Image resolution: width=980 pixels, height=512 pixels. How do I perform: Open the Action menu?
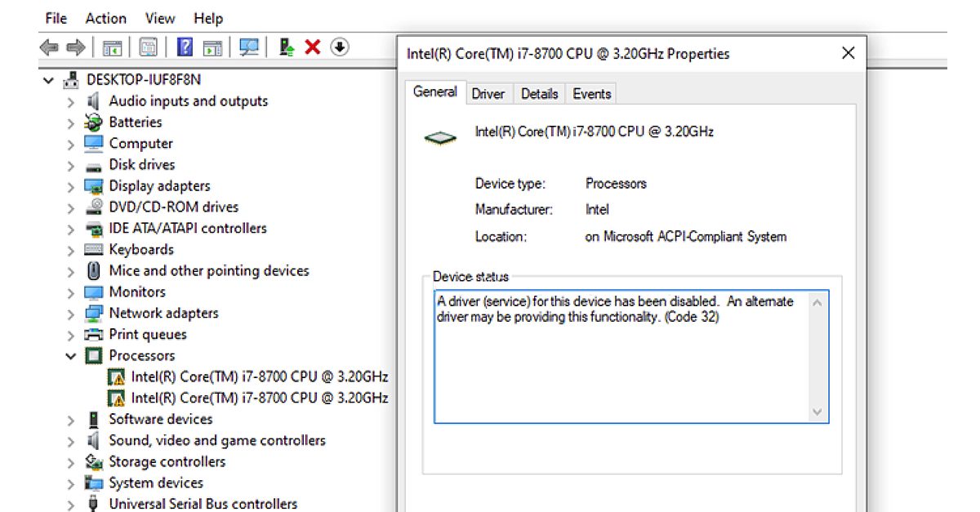coord(105,18)
